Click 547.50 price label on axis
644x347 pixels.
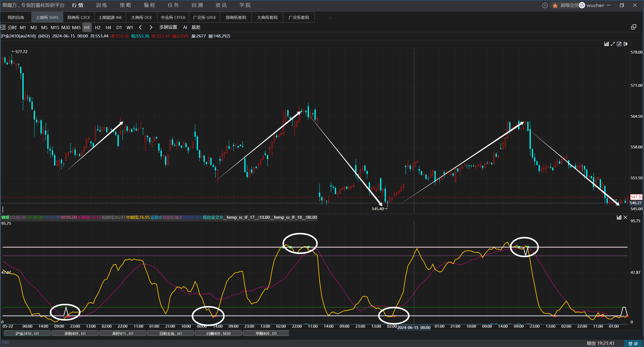(x=636, y=197)
